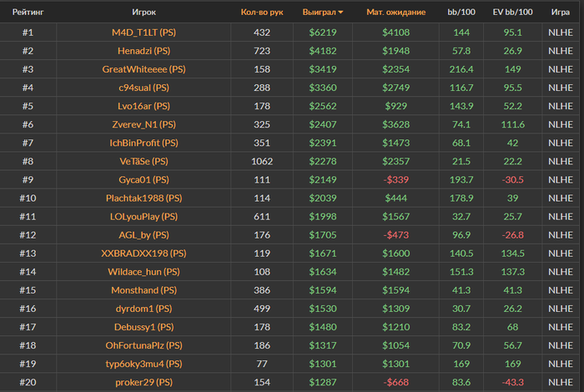Sort table by Игрок column
Image resolution: width=584 pixels, height=392 pixels.
pos(143,13)
